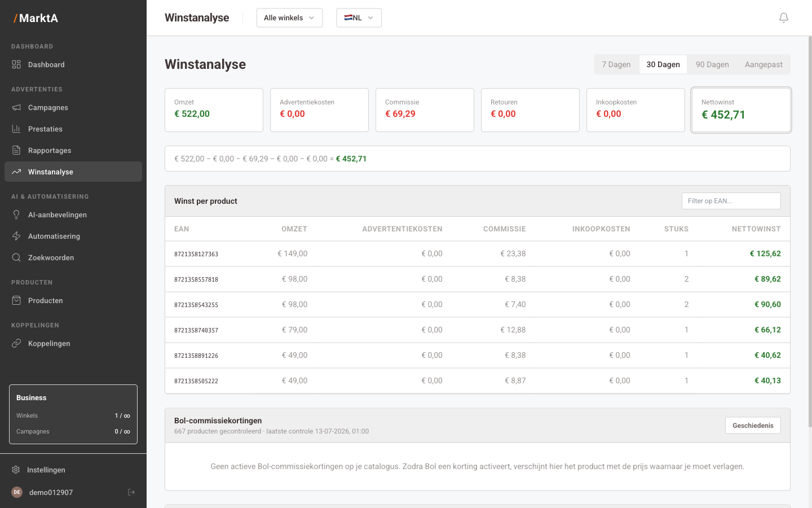This screenshot has height=508, width=812.
Task: Open Koppelingen menu item
Action: 73,343
